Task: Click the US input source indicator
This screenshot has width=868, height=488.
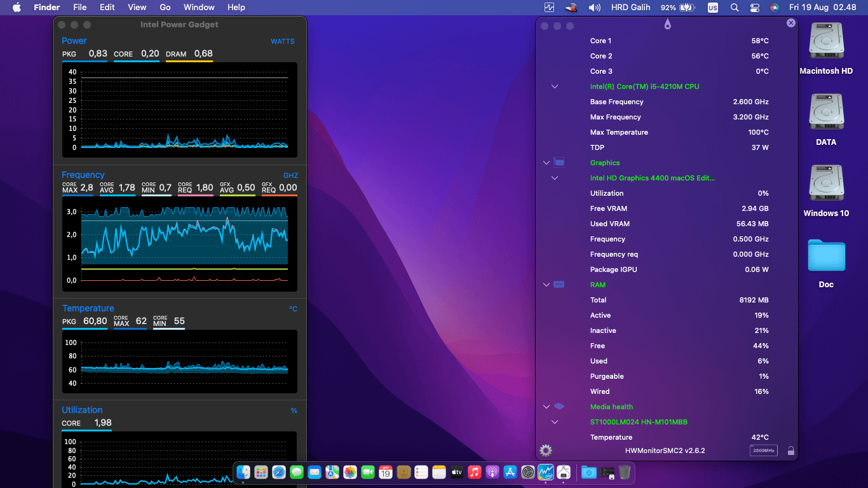Action: (x=713, y=8)
